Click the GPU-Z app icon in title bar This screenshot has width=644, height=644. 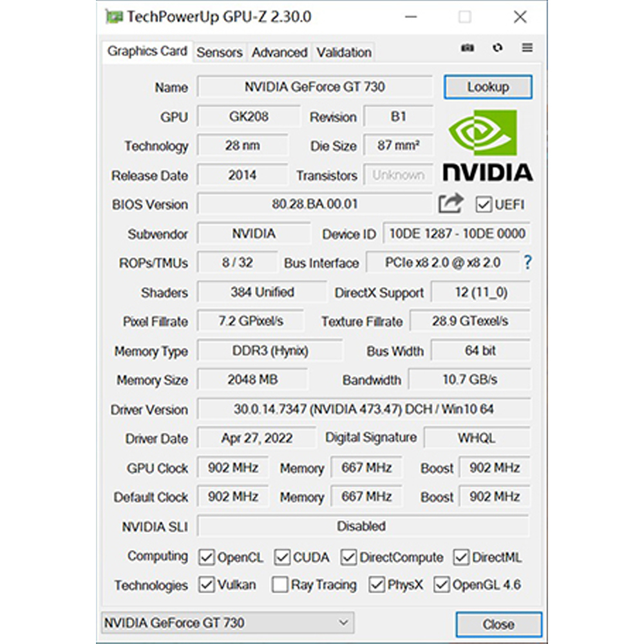click(114, 17)
